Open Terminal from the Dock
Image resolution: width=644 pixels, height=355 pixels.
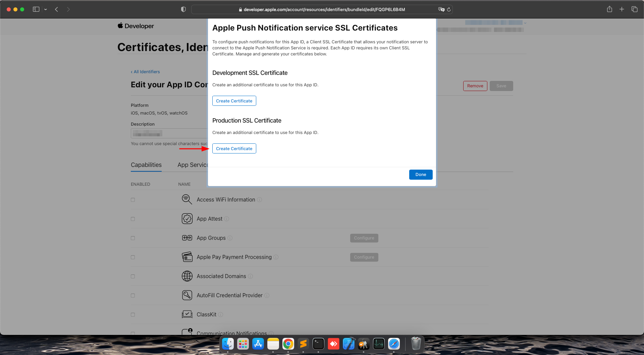(x=318, y=344)
